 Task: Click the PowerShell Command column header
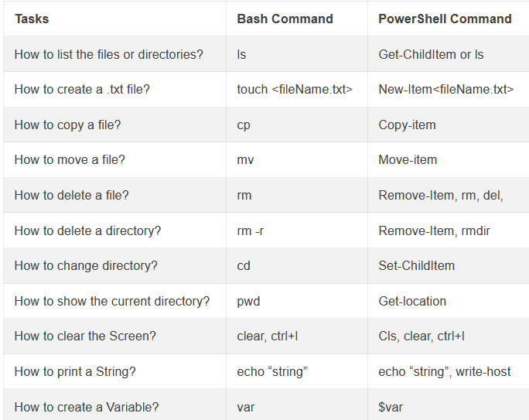(x=445, y=19)
